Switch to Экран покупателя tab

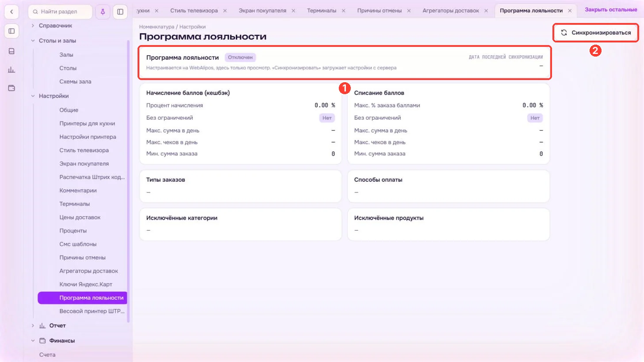tap(262, 11)
